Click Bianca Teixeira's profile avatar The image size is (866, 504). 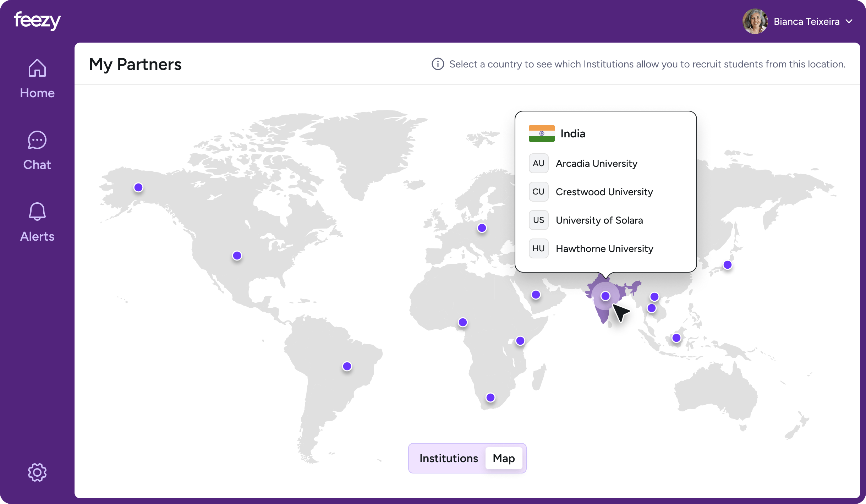755,21
